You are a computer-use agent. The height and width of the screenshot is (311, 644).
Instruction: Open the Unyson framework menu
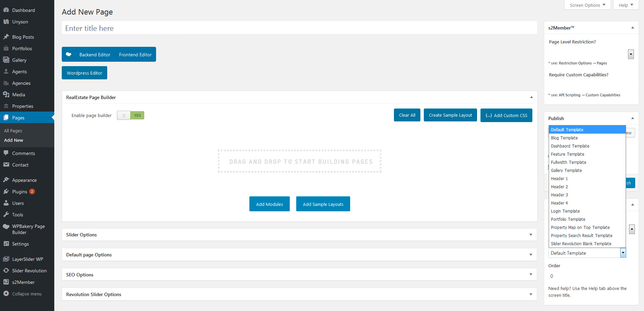click(x=19, y=21)
